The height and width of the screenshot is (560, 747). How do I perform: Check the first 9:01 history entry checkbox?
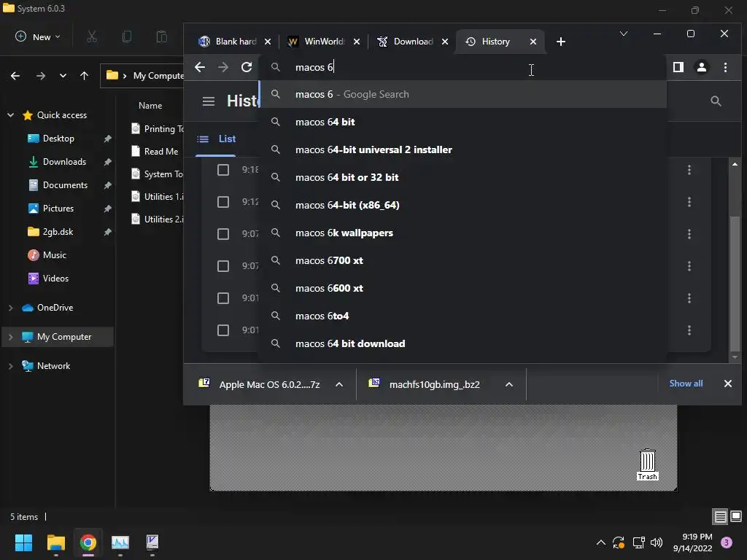tap(223, 298)
